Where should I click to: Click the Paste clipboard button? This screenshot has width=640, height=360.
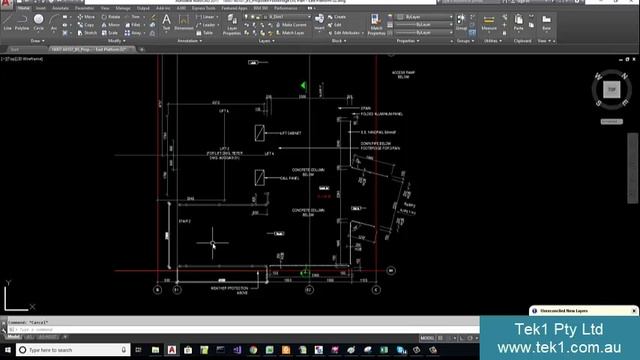518,22
